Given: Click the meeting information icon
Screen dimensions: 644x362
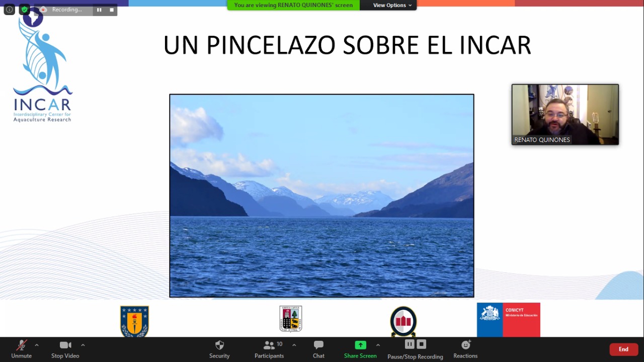Looking at the screenshot, I should tap(9, 10).
